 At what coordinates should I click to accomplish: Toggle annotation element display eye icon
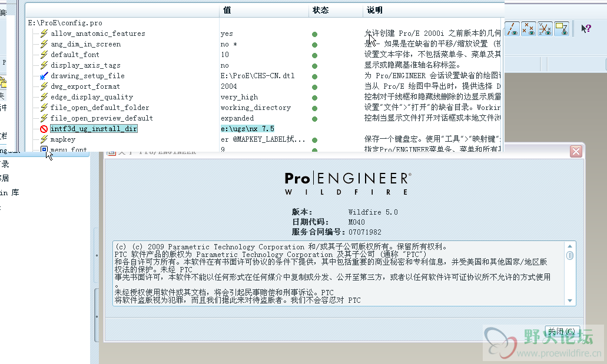point(561,29)
